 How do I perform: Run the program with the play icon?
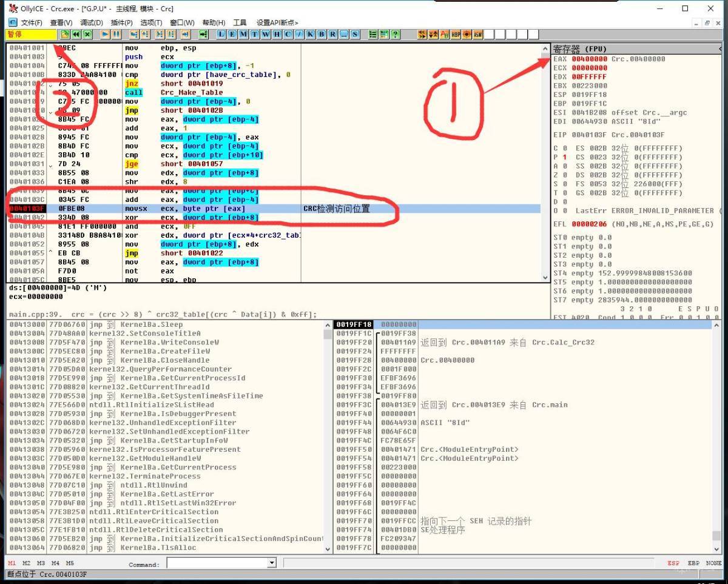[x=105, y=34]
